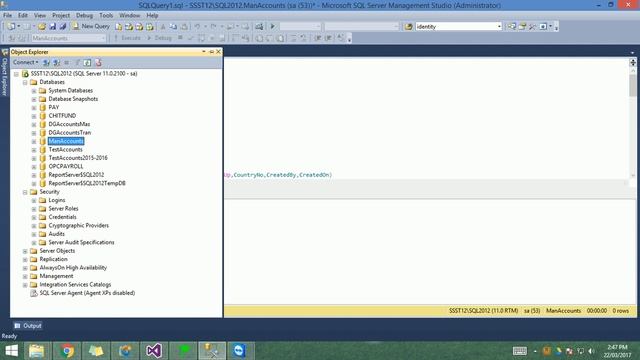Viewport: 640px width, 360px height.
Task: Click Object Explorer Disconnect icon
Action: tap(56, 62)
